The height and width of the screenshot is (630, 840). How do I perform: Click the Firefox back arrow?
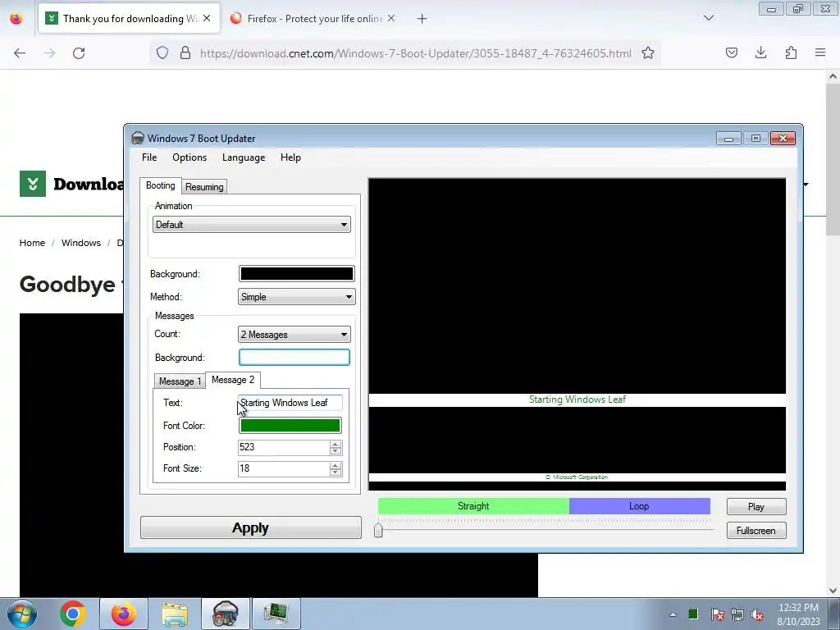20,53
